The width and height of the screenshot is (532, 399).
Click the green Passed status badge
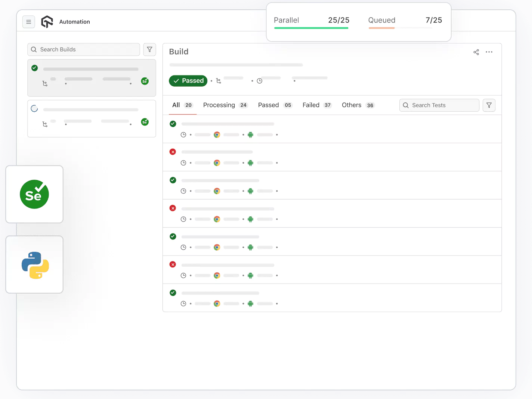click(x=188, y=81)
